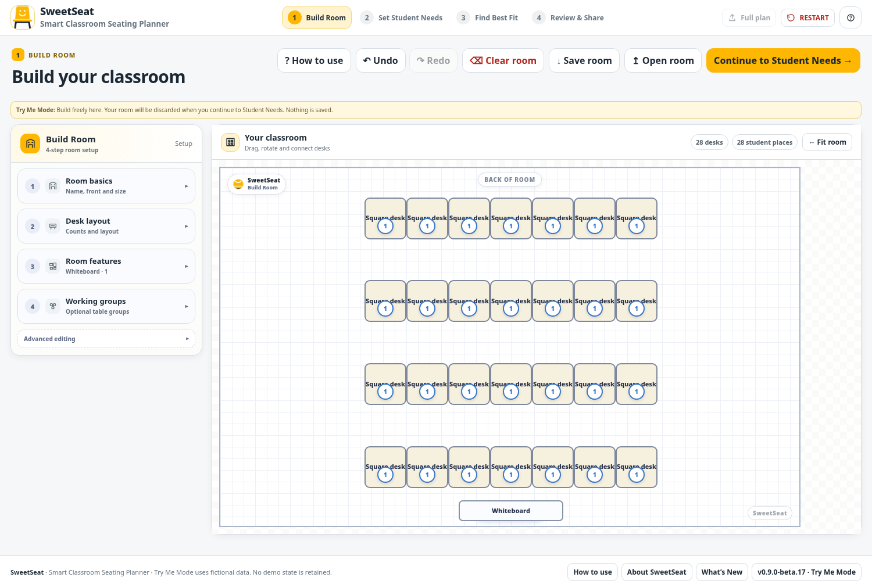Expand Working groups with its arrow

tap(187, 306)
